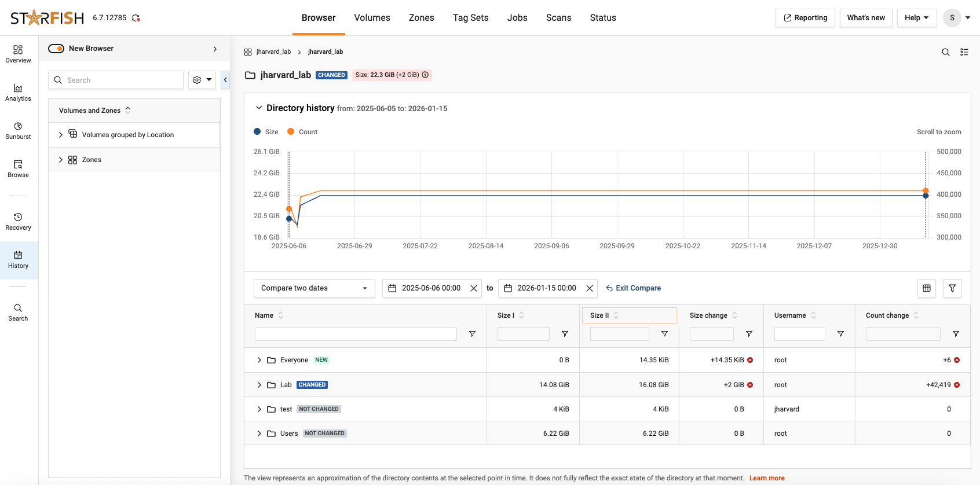The height and width of the screenshot is (485, 980).
Task: Clear the 2025-06-06 start date
Action: click(x=474, y=288)
